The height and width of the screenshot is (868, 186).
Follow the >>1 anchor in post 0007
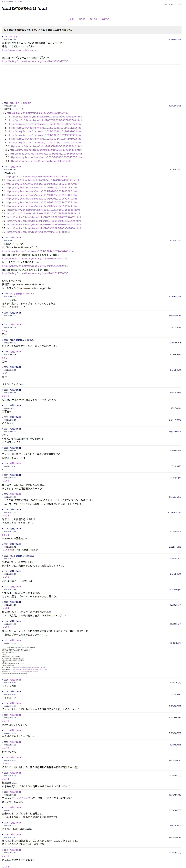5,331
